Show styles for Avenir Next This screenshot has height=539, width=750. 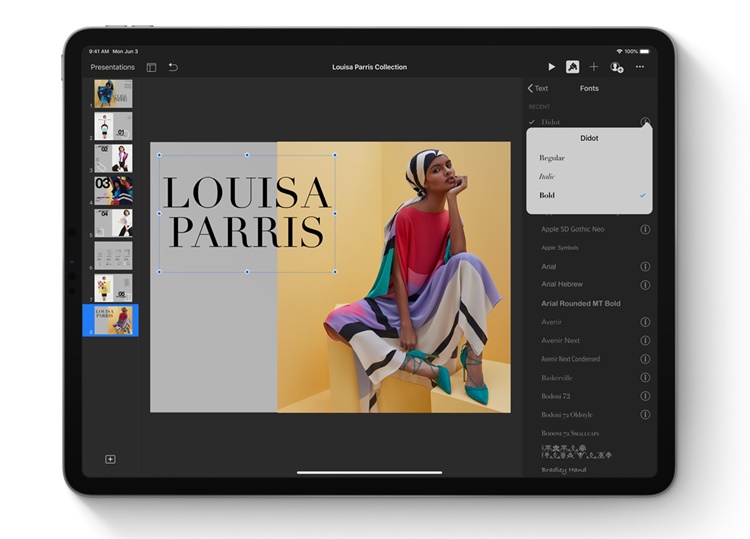645,341
